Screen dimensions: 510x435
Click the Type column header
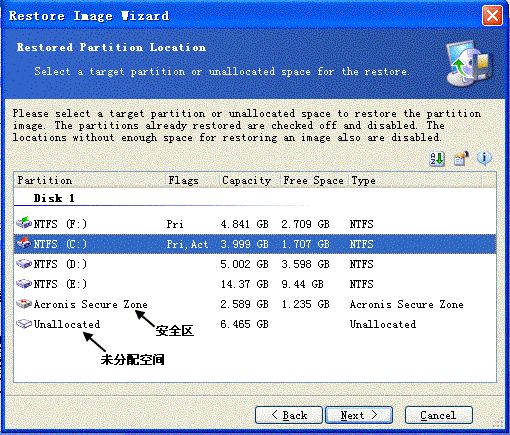415,180
